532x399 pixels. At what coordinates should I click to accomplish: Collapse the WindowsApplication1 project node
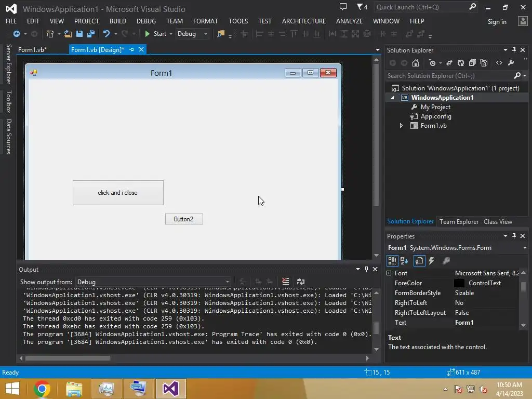click(x=393, y=98)
